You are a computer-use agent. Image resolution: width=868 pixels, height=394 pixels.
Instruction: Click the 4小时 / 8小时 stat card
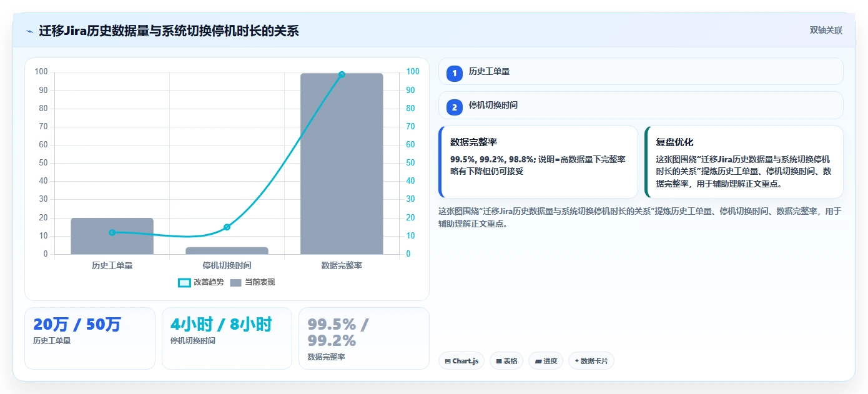click(227, 338)
